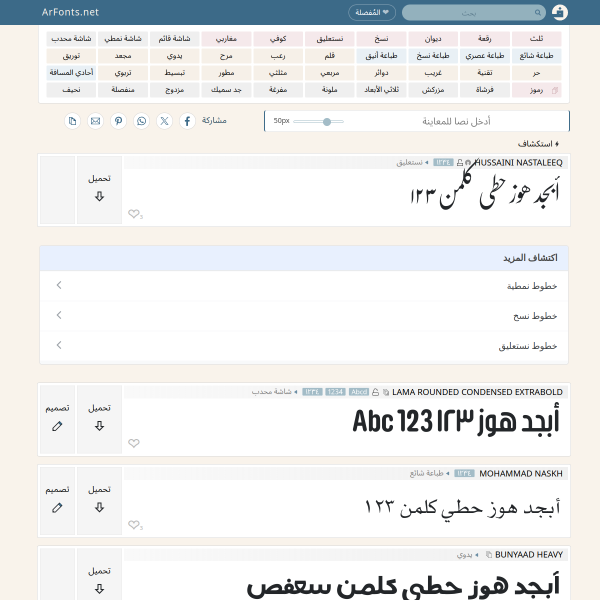The height and width of the screenshot is (600, 600).
Task: Select the طباعة شائع category tag
Action: point(536,56)
